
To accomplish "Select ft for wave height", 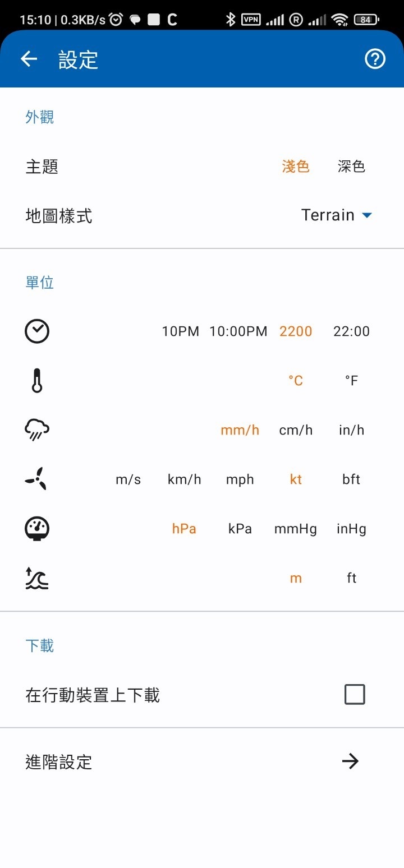I will coord(351,578).
